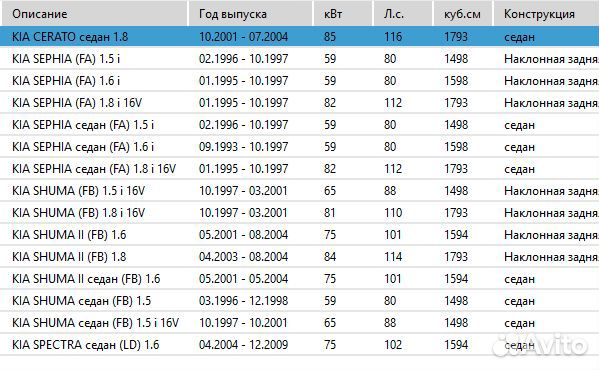
Task: Select KIA SHUMA седан (FB) 1.5 i 16V
Action: pos(300,323)
